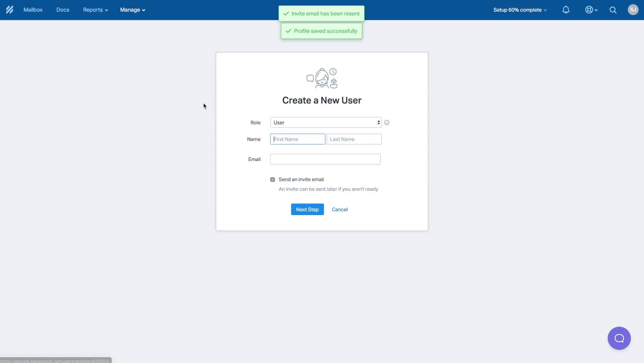Image resolution: width=644 pixels, height=363 pixels.
Task: Open the Mailbox menu item
Action: click(33, 10)
